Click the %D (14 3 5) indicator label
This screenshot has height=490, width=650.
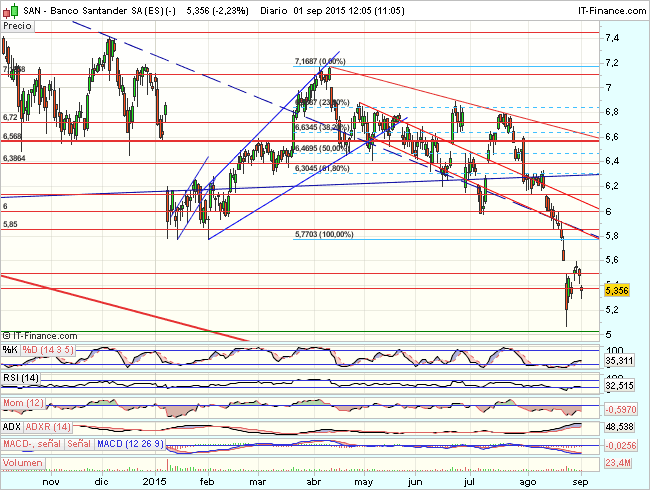coord(48,350)
